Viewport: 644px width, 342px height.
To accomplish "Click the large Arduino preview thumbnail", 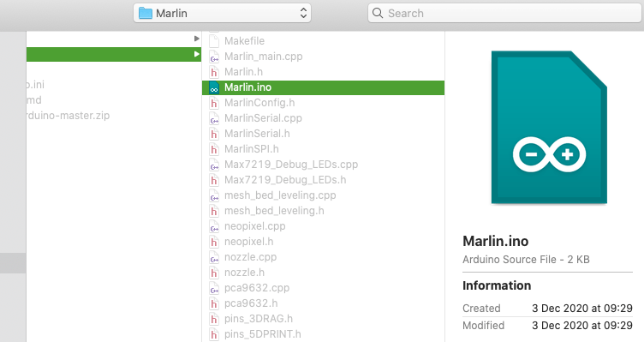I will point(549,127).
